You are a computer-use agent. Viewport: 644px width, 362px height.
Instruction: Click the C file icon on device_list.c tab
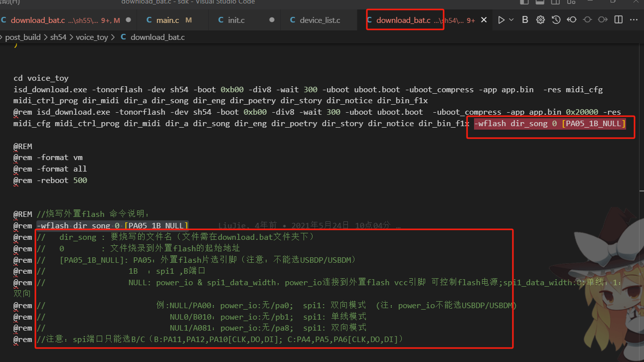click(x=293, y=20)
